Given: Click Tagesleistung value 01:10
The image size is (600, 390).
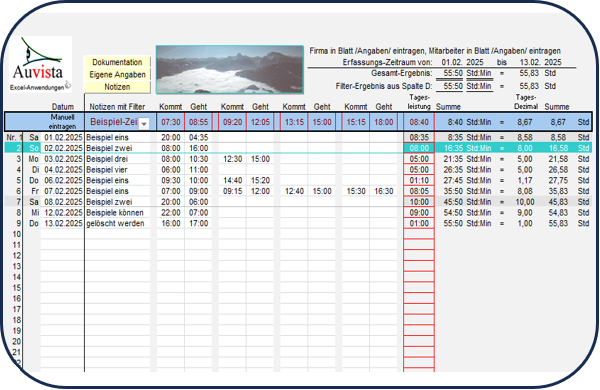Looking at the screenshot, I should point(419,180).
